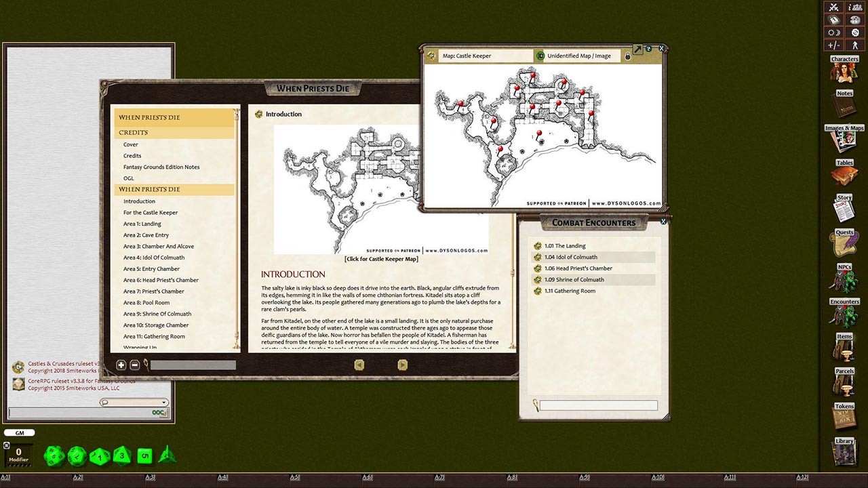Click the [Click for Castle Keeper Map] link

(x=380, y=258)
